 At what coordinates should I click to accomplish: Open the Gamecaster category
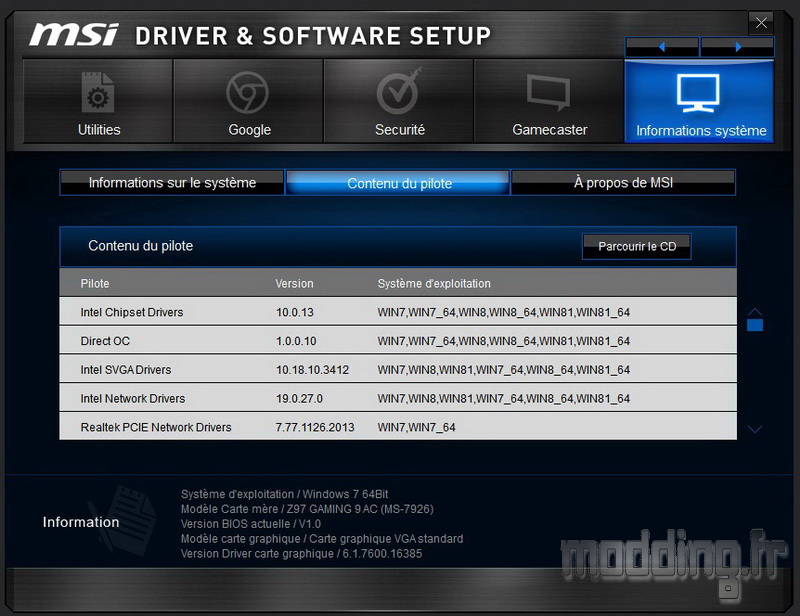click(x=549, y=101)
